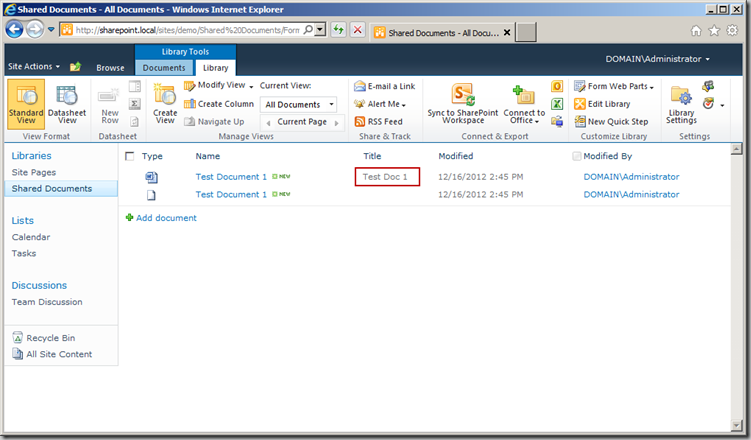Sort by the Name column header

click(x=207, y=156)
